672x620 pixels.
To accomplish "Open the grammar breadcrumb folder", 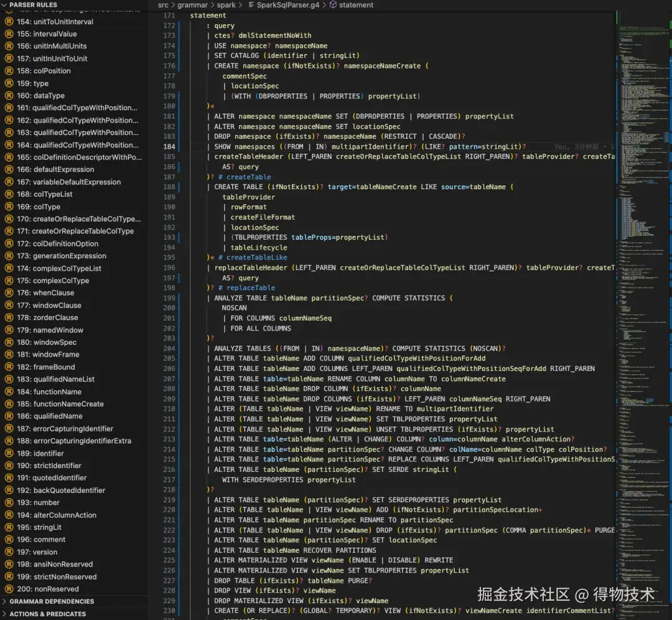I will pyautogui.click(x=192, y=5).
